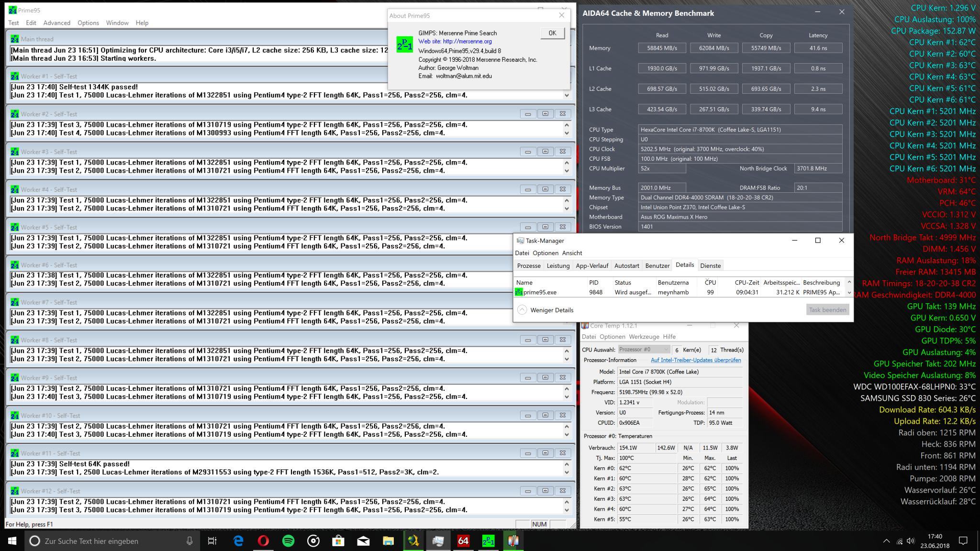Image resolution: width=980 pixels, height=551 pixels.
Task: Click the network icon in the system tray
Action: pos(899,541)
